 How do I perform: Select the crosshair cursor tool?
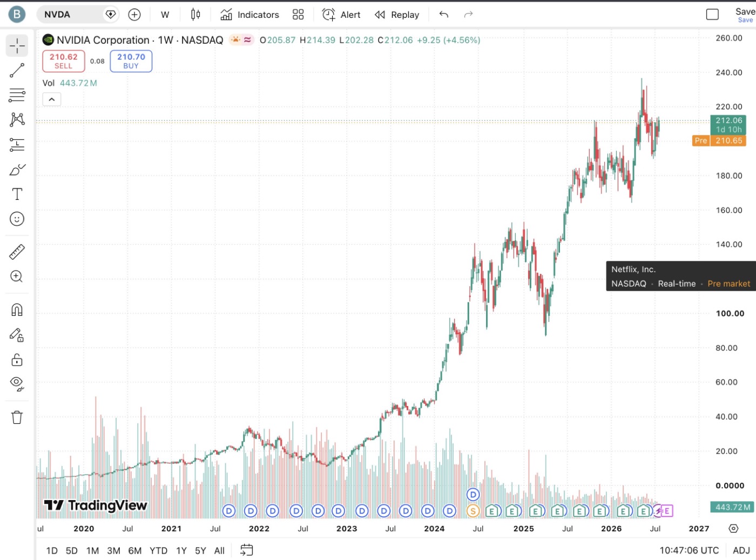coord(17,46)
